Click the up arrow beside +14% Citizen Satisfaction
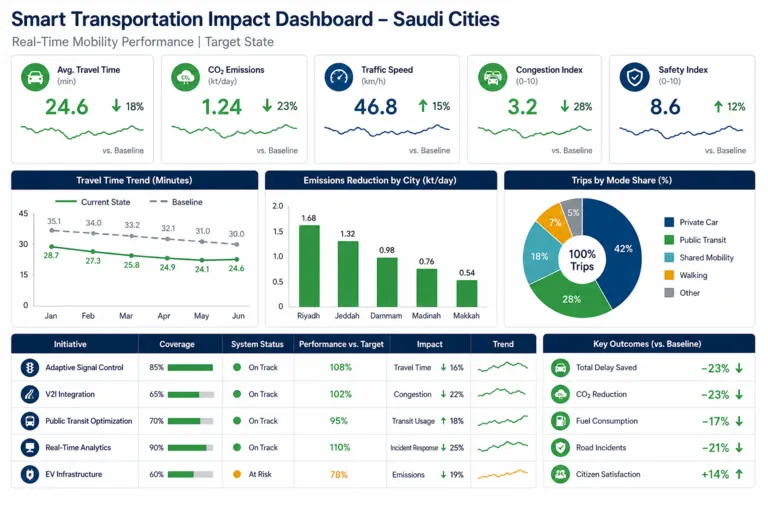 (x=739, y=474)
